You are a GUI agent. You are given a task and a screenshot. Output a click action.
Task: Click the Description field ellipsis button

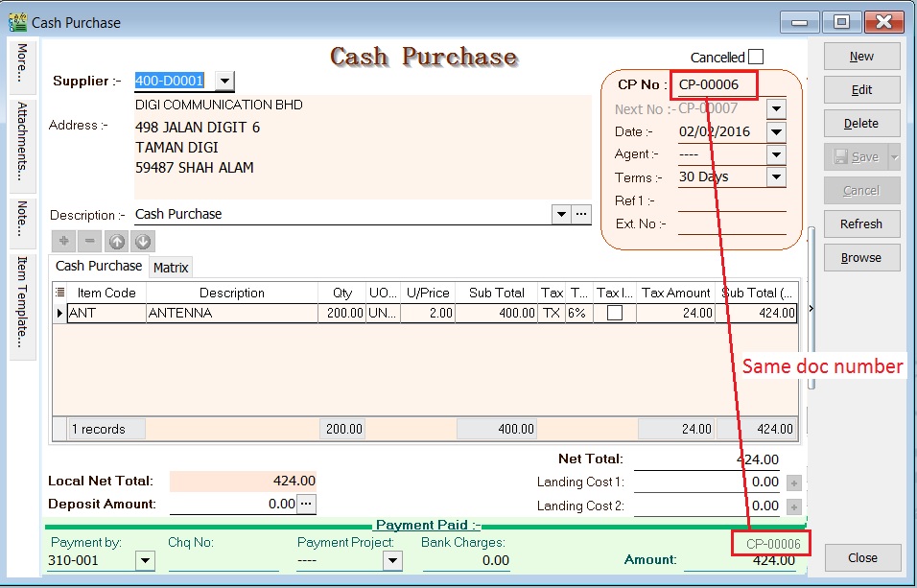pyautogui.click(x=581, y=214)
